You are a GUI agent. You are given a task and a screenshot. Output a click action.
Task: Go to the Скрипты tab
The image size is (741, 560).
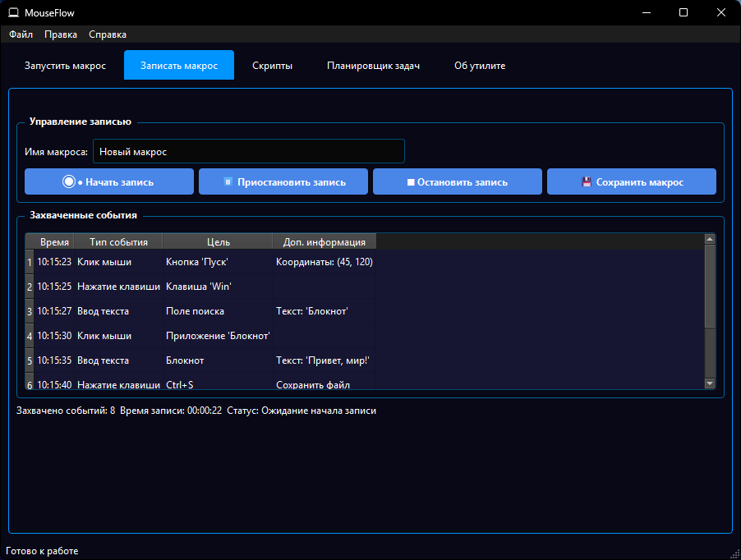point(272,66)
